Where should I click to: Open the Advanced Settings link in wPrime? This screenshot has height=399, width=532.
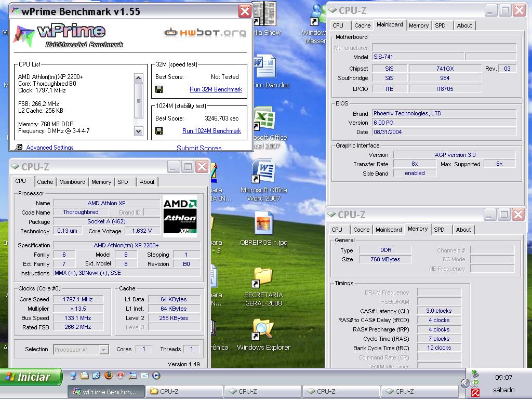click(50, 147)
